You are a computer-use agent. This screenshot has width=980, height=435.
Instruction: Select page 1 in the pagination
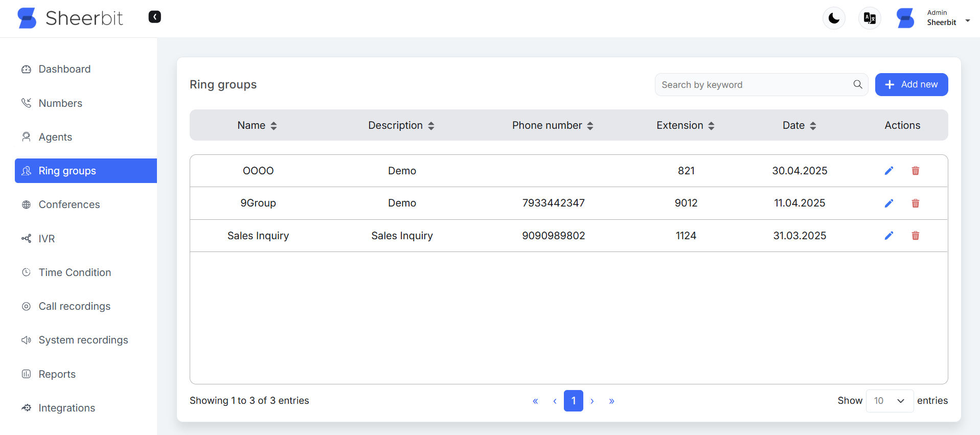[x=573, y=401]
